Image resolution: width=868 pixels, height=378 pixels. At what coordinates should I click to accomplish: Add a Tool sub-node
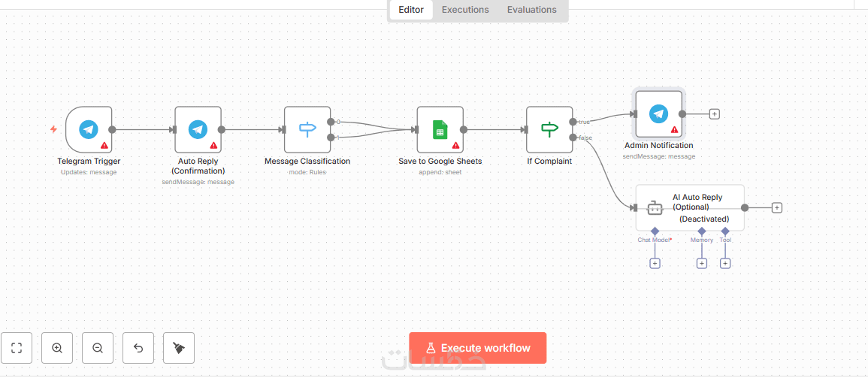click(725, 264)
